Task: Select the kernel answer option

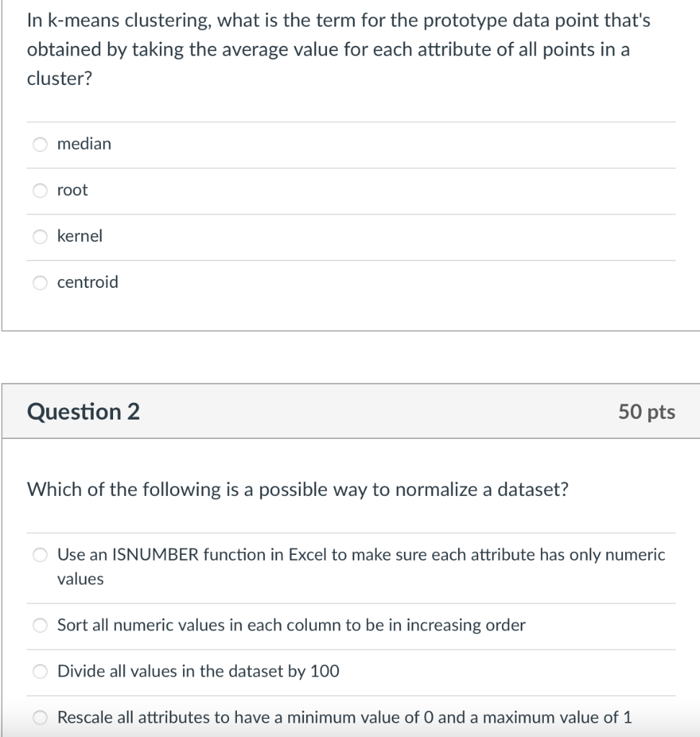Action: 40,236
